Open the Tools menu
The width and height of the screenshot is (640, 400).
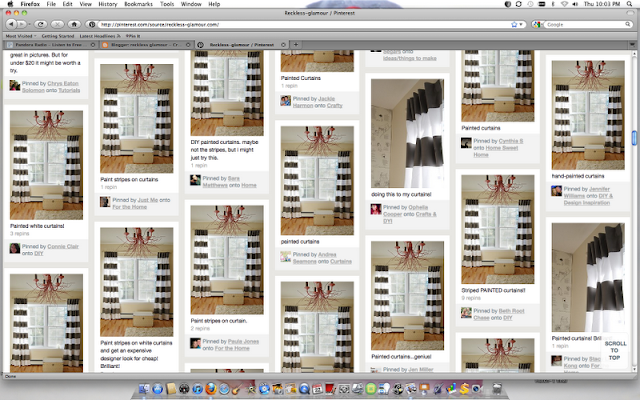coord(167,4)
